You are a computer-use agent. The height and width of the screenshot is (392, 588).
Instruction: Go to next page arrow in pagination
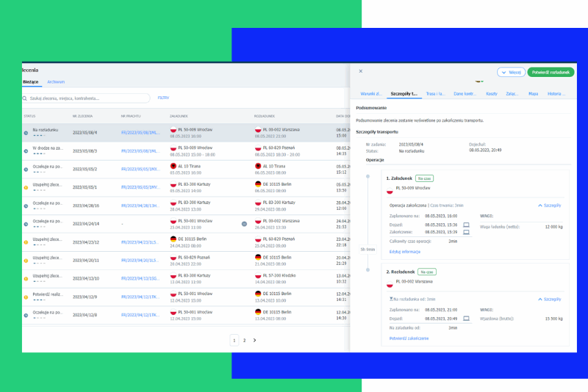254,340
